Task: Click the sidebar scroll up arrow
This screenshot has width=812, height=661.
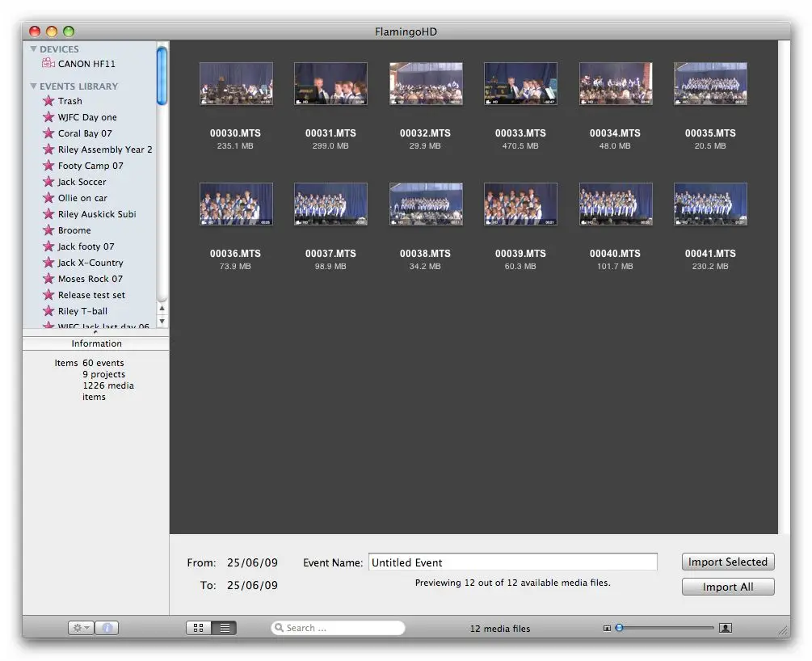Action: point(162,308)
